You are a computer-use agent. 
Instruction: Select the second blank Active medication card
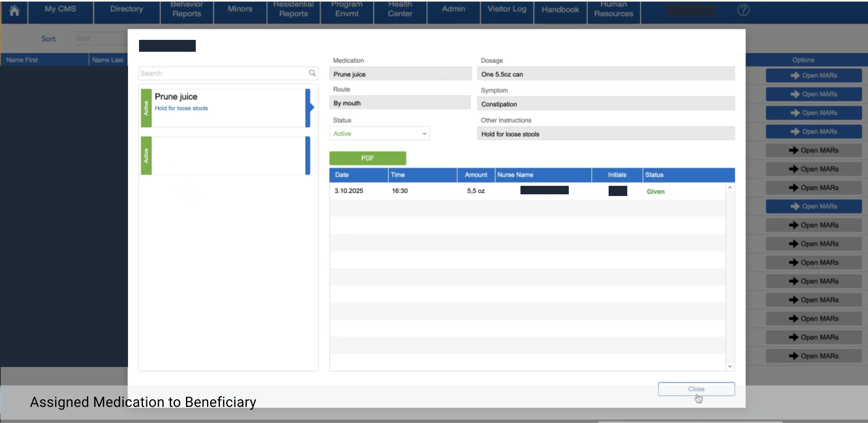point(225,156)
